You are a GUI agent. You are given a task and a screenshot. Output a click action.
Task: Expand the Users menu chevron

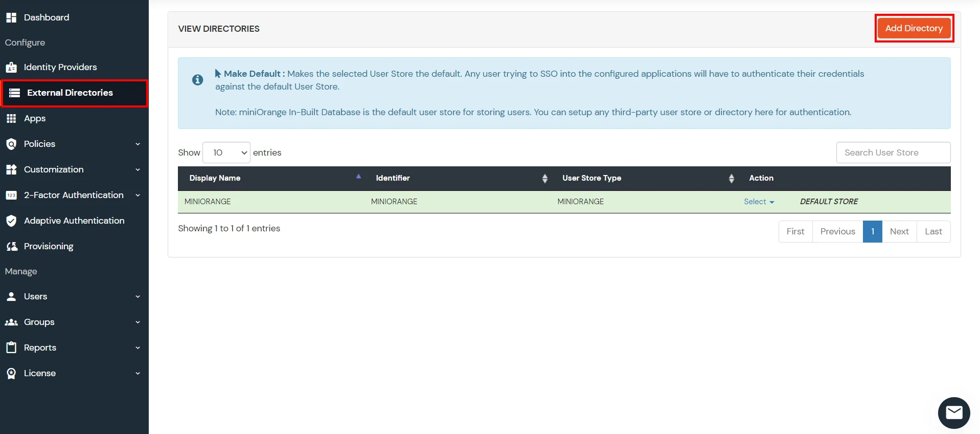point(138,296)
